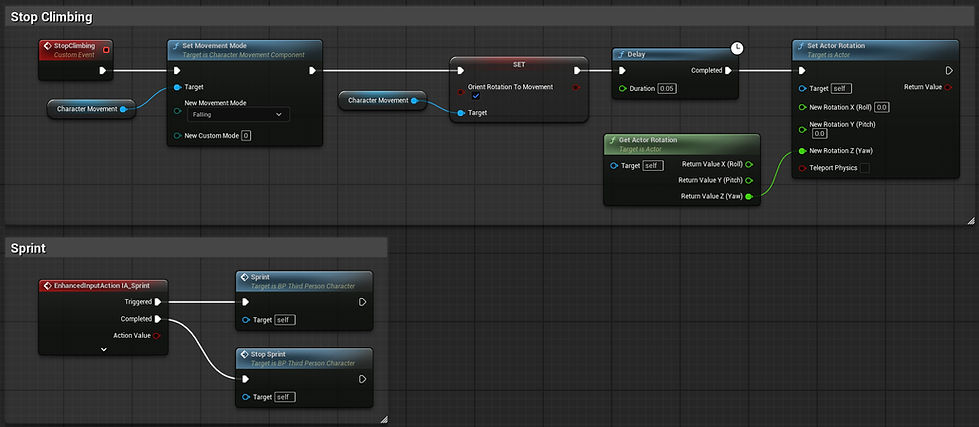Click the Set Actor Rotation exec input pin
This screenshot has height=427, width=979.
coord(802,71)
